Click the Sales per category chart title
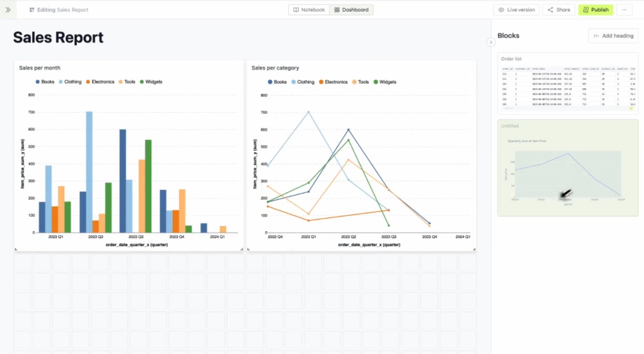Viewport: 644px width, 354px height. [x=275, y=68]
